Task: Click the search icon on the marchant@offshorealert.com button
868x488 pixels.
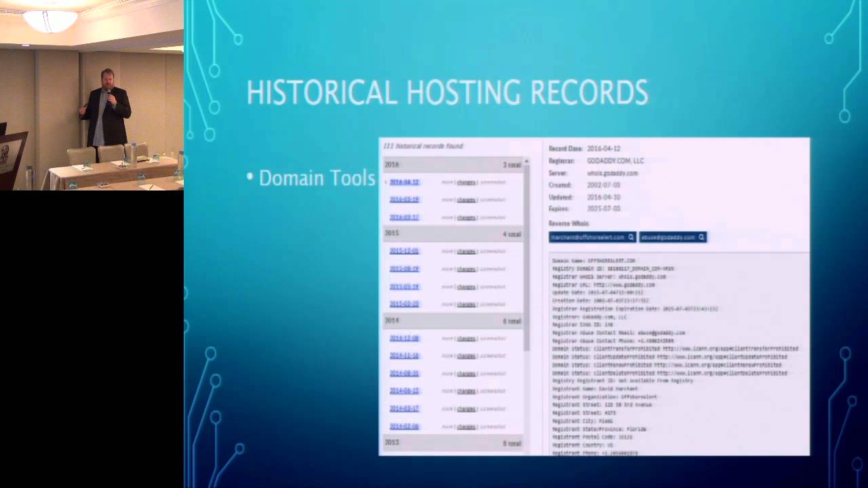Action: (x=631, y=237)
